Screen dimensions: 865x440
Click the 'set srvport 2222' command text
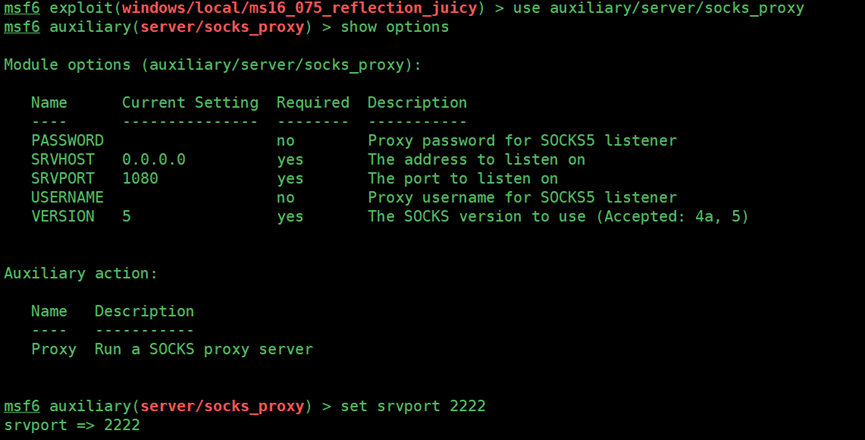click(x=413, y=406)
